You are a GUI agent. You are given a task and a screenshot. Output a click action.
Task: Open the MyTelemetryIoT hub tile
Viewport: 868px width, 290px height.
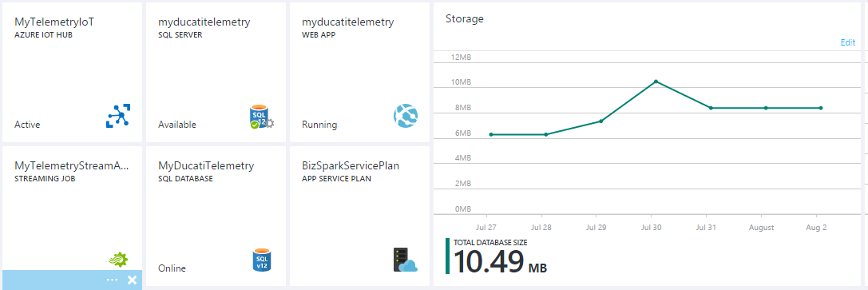(x=72, y=73)
